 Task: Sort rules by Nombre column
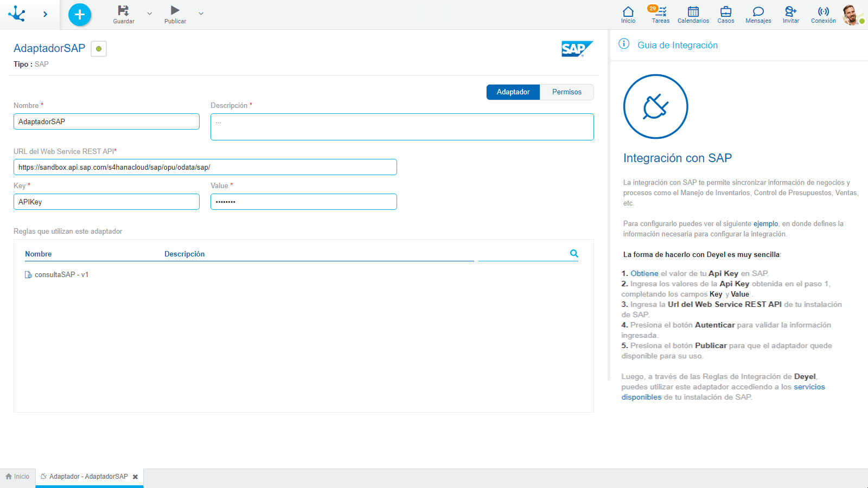click(x=39, y=254)
